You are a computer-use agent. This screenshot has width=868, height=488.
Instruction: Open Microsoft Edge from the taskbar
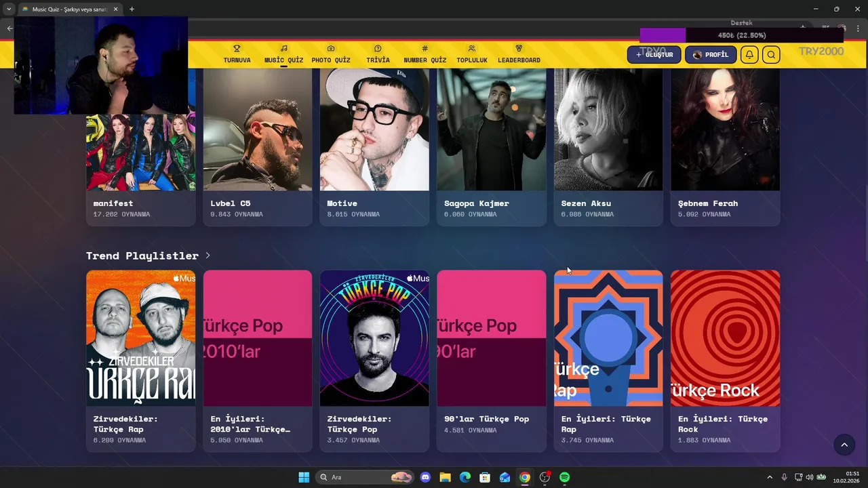click(465, 477)
